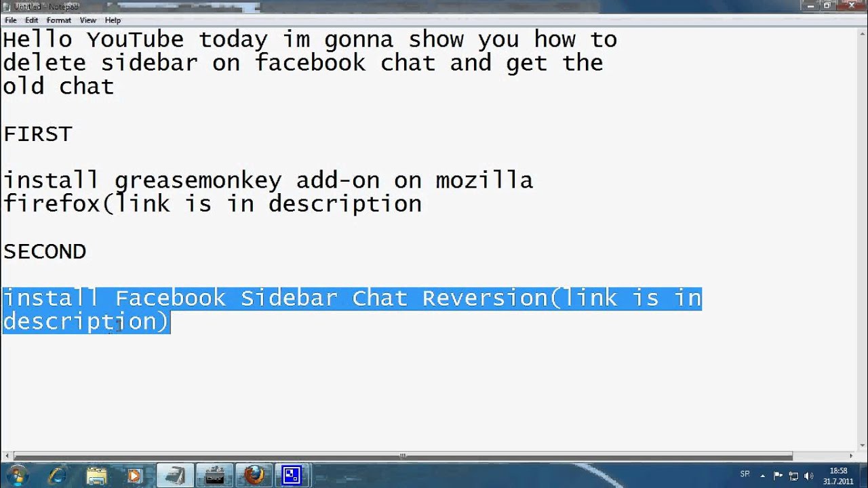Screen dimensions: 868x488
Task: Click the Windows Start orb
Action: (x=16, y=475)
